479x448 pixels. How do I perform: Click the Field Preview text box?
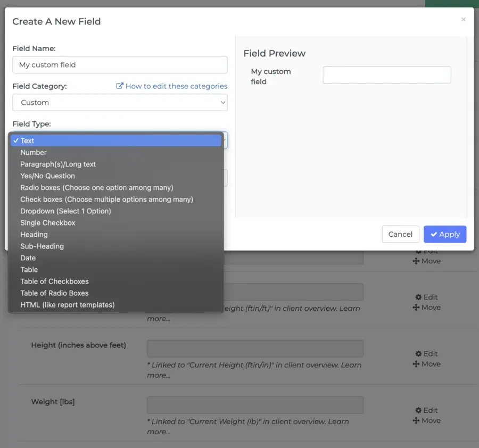click(x=387, y=75)
